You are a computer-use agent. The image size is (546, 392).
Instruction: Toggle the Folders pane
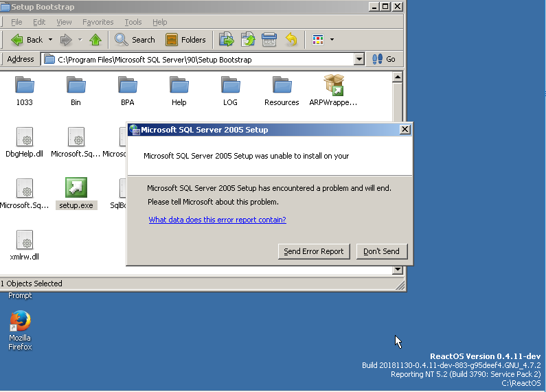[x=185, y=40]
